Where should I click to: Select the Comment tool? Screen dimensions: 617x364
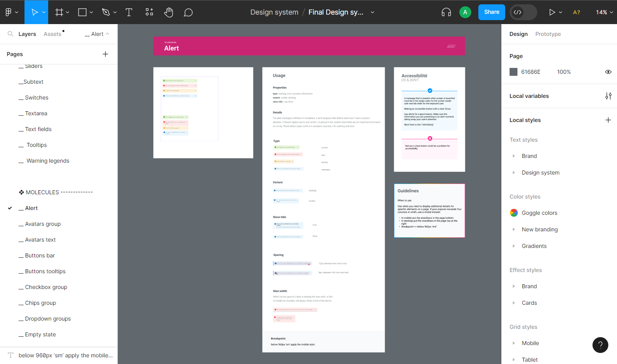[x=188, y=12]
